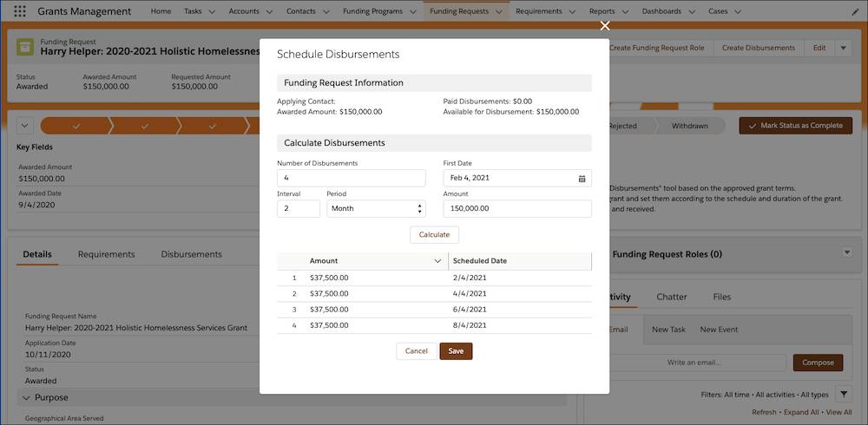
Task: Click the Create Funding Request Role button
Action: (x=656, y=49)
